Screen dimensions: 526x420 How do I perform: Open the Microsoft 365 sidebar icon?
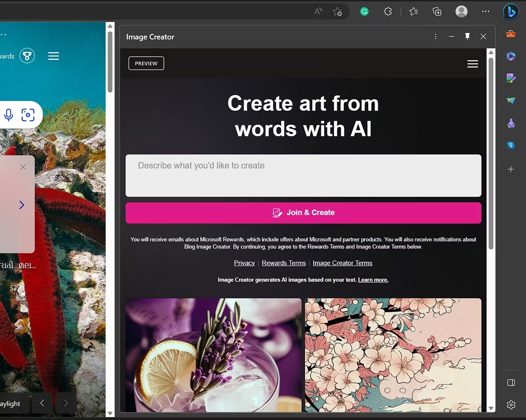click(511, 56)
